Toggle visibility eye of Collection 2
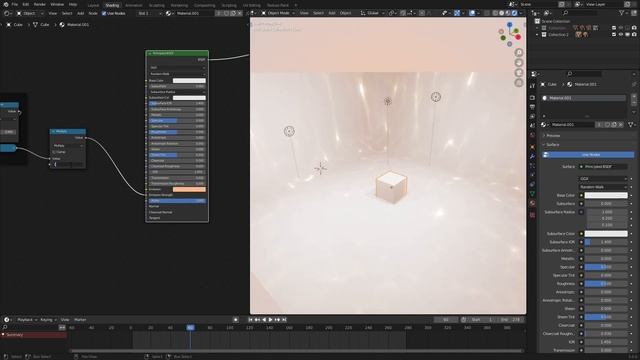This screenshot has height=360, width=640. (621, 35)
